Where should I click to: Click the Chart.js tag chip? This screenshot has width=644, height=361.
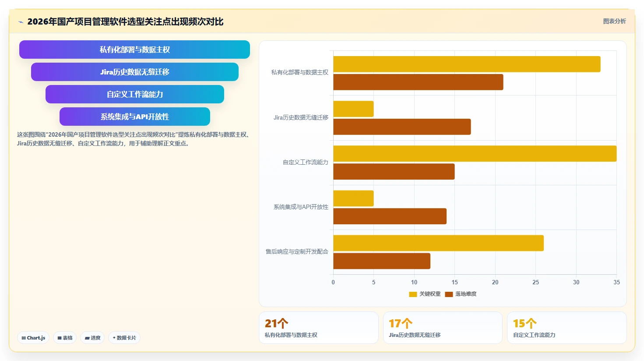point(33,338)
